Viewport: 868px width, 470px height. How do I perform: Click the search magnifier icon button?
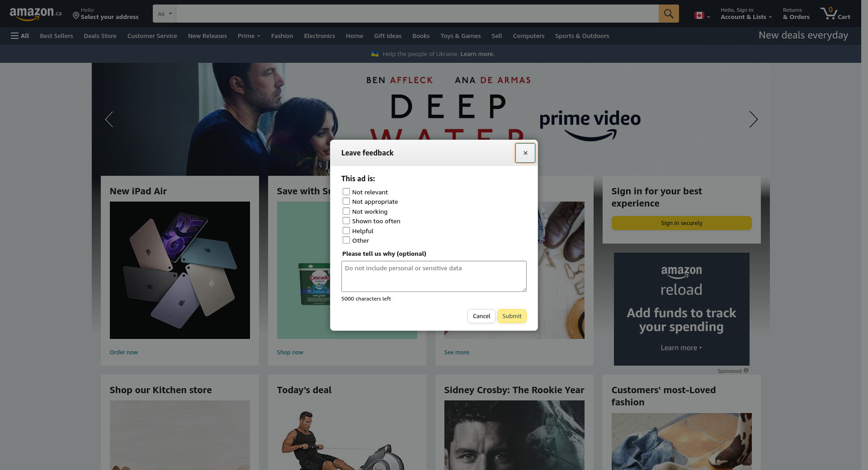pos(669,14)
